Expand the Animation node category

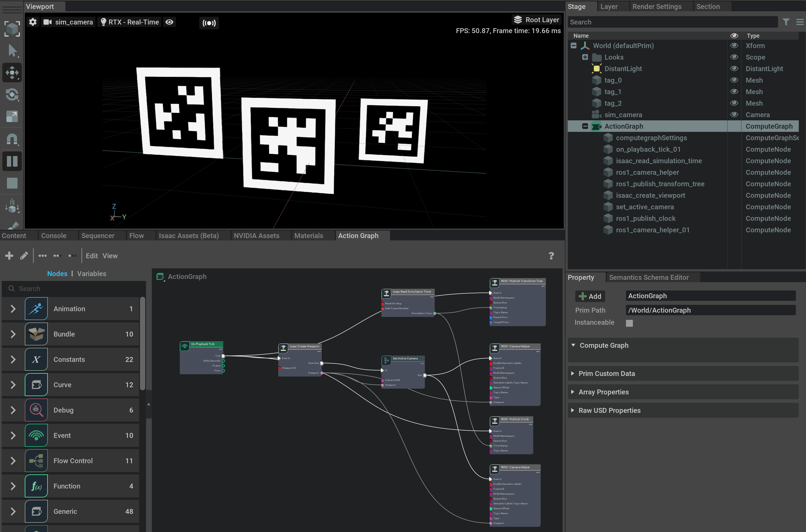(13, 309)
